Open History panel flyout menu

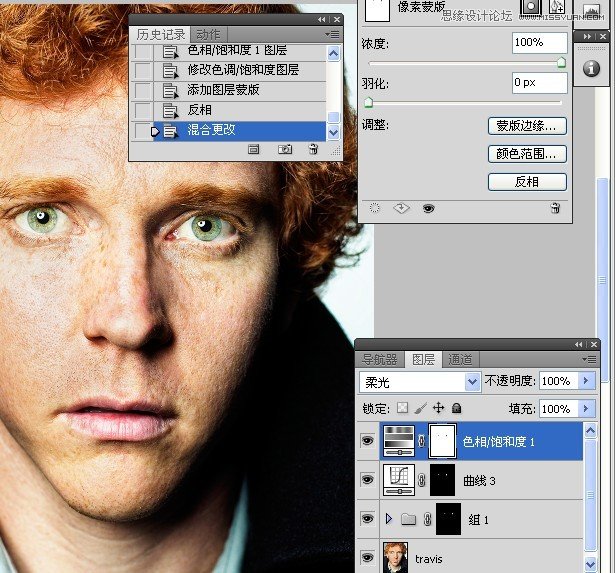[x=332, y=35]
